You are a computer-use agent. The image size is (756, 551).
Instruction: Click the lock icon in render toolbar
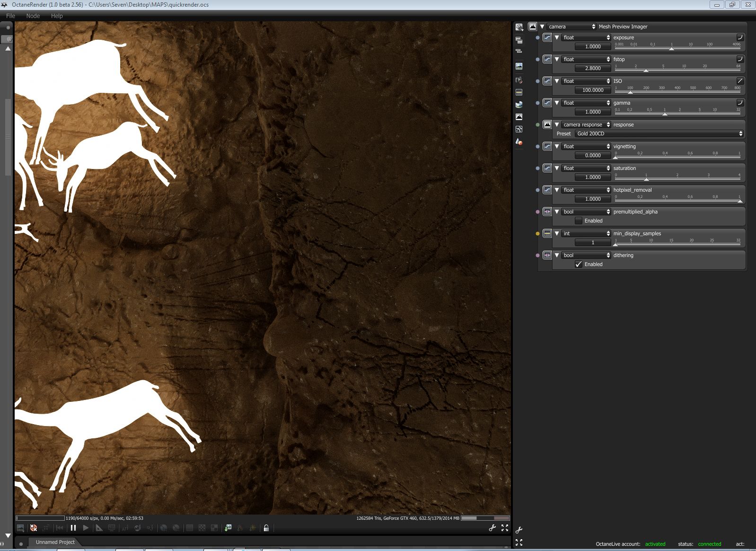coord(266,528)
